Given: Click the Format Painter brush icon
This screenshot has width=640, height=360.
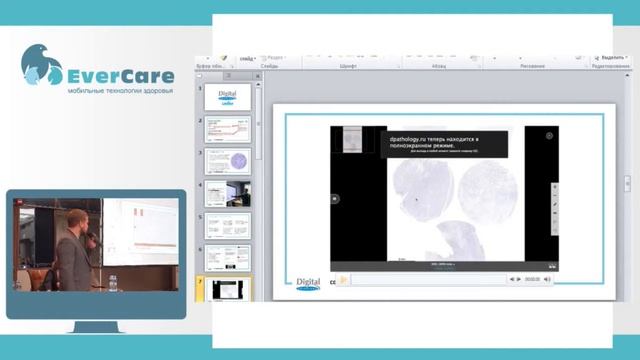Looking at the screenshot, I should 223,58.
